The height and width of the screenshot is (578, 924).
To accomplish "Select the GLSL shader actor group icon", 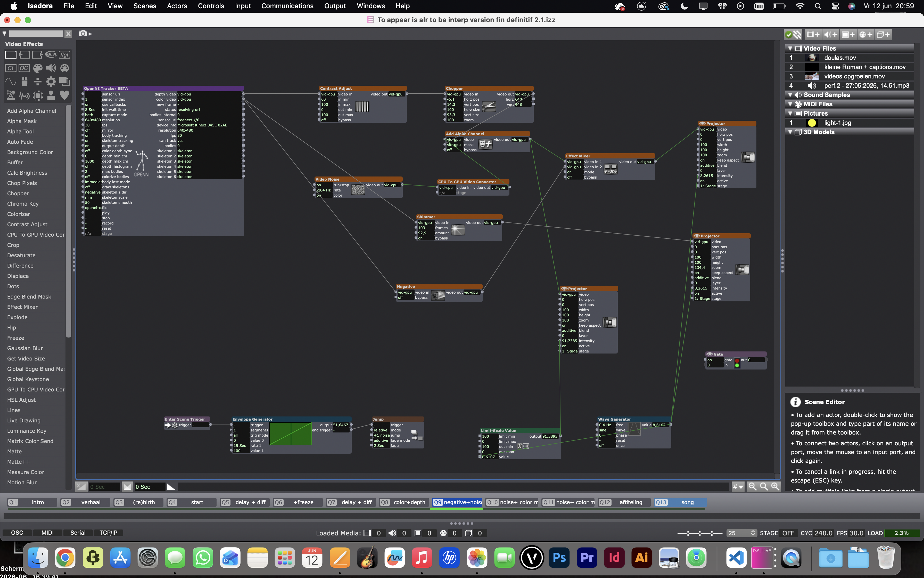I will [x=51, y=55].
